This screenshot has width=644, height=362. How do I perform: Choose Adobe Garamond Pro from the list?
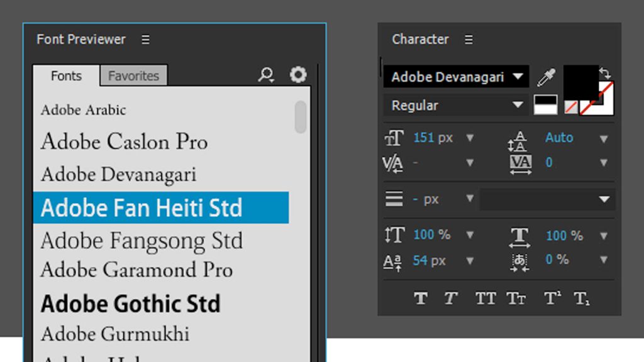(136, 270)
